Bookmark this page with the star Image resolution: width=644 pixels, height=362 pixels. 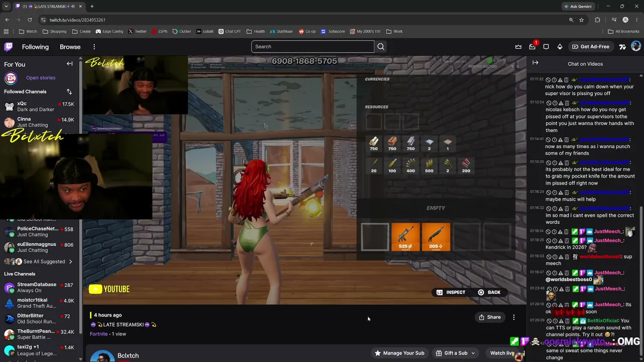(x=582, y=20)
